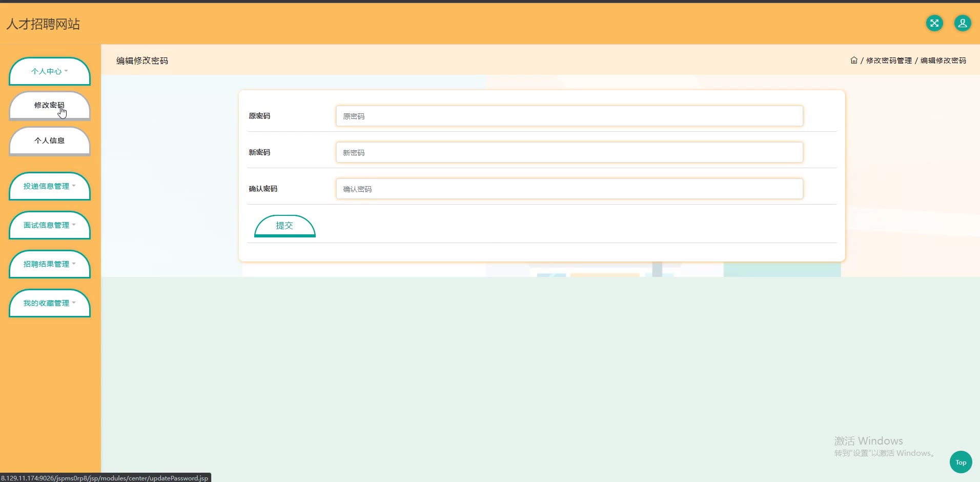This screenshot has width=980, height=482.
Task: Jump back up with the Top button
Action: (x=961, y=462)
